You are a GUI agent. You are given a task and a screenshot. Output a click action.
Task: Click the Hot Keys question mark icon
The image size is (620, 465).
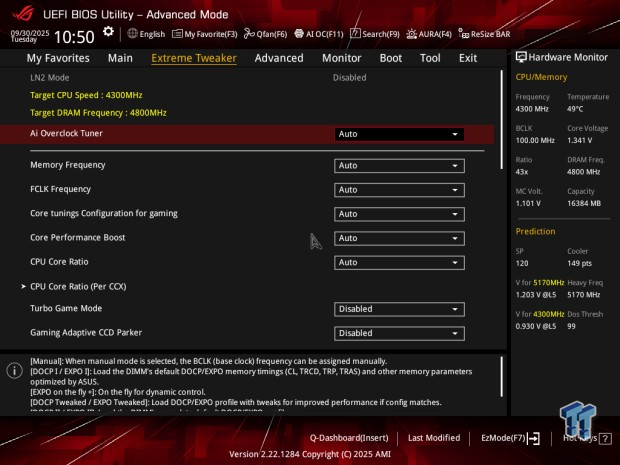[x=605, y=439]
